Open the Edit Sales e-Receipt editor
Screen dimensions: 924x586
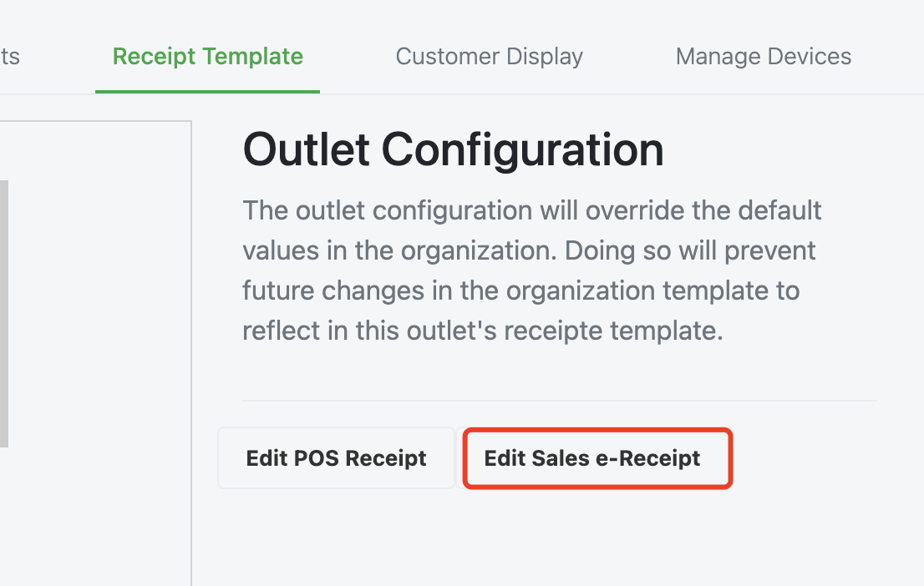[x=597, y=458]
